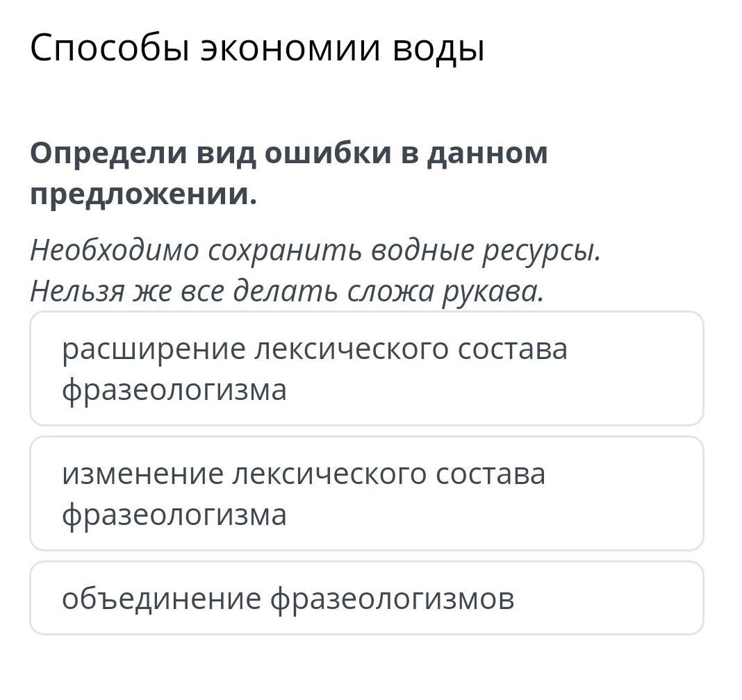
Task: Click the sentence "Необходимо сохранить водные ресурсы."
Action: pyautogui.click(x=315, y=251)
